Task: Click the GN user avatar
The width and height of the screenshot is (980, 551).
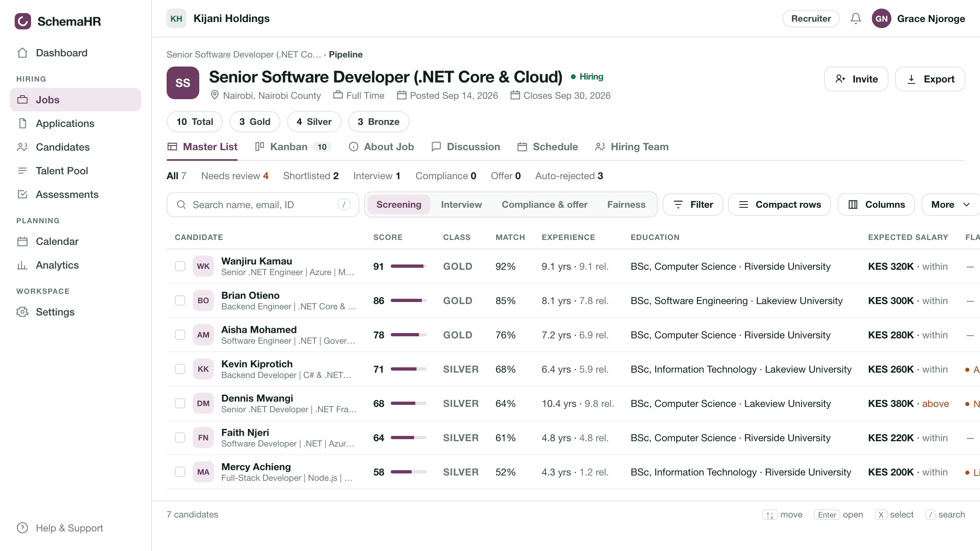Action: tap(882, 18)
